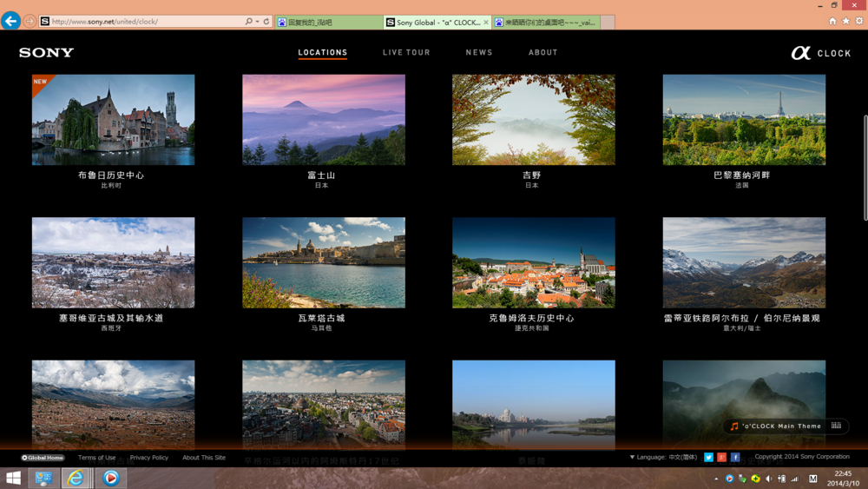Click the 富士山 title text

pos(321,175)
